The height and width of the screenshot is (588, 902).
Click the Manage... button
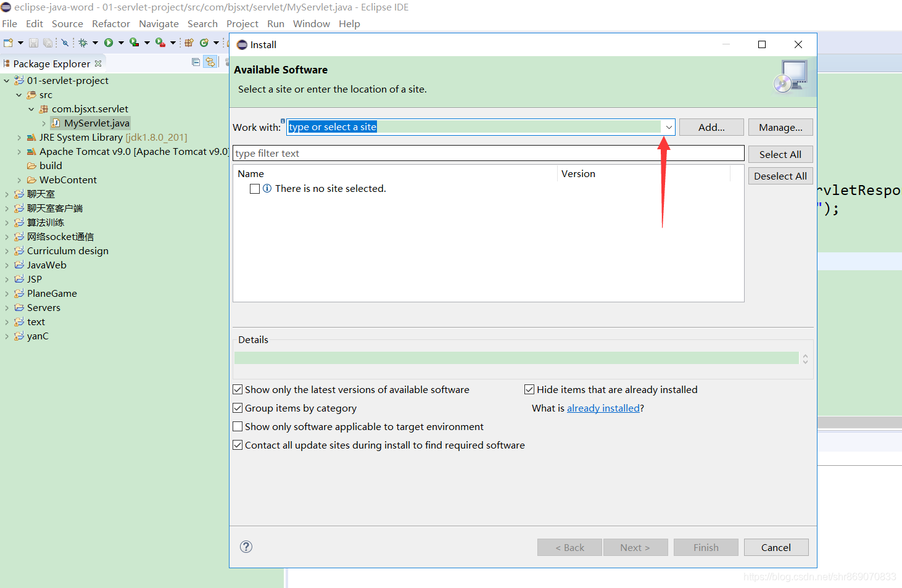pyautogui.click(x=780, y=127)
